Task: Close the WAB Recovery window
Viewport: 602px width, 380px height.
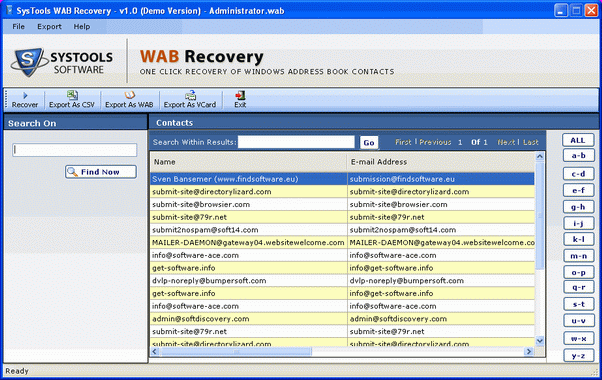Action: coord(591,10)
